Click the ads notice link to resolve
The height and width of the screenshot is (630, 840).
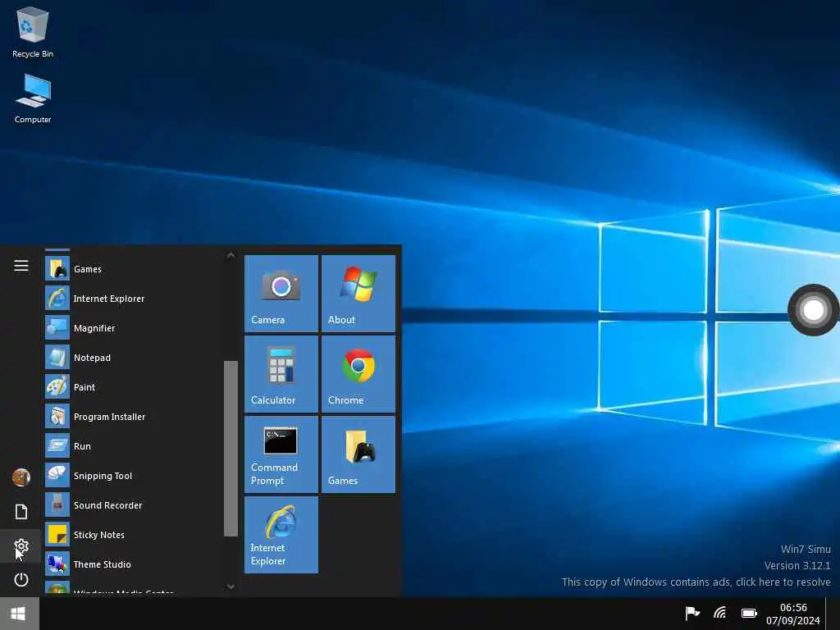tap(696, 582)
